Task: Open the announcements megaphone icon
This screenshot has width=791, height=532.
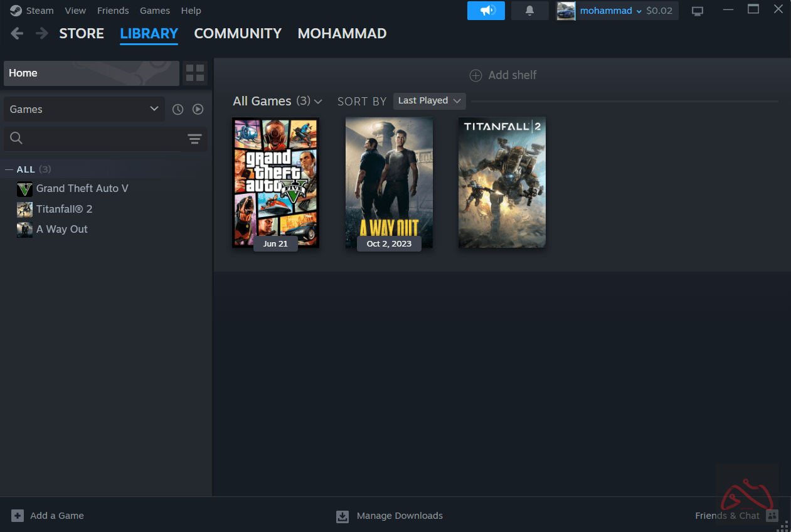Action: (x=486, y=11)
